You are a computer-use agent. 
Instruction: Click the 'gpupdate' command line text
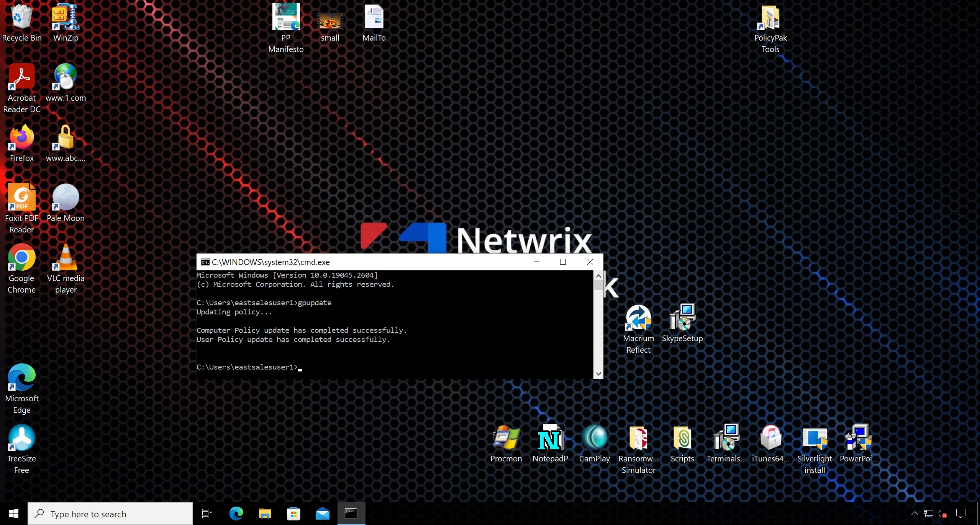(315, 303)
